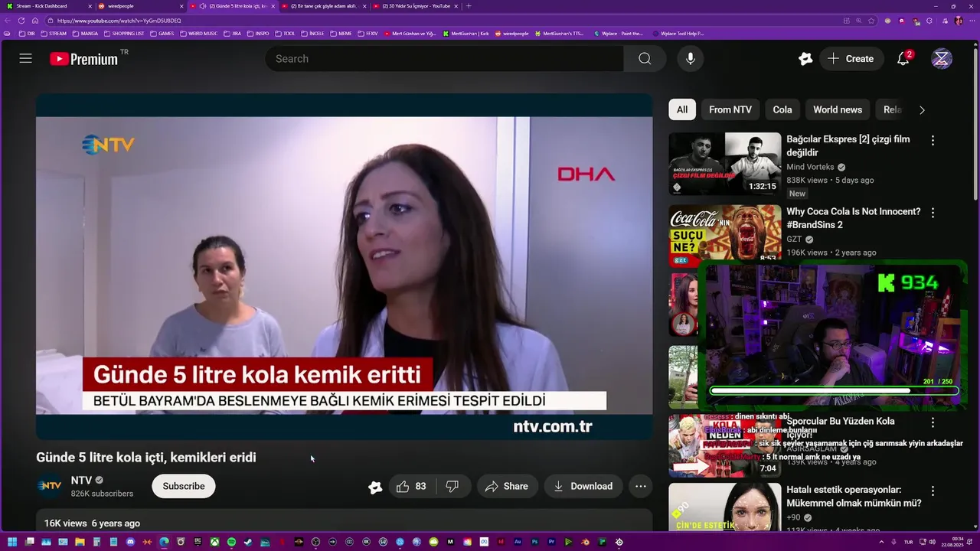Open options for Why Coca Cola video
The image size is (980, 551).
pyautogui.click(x=933, y=213)
